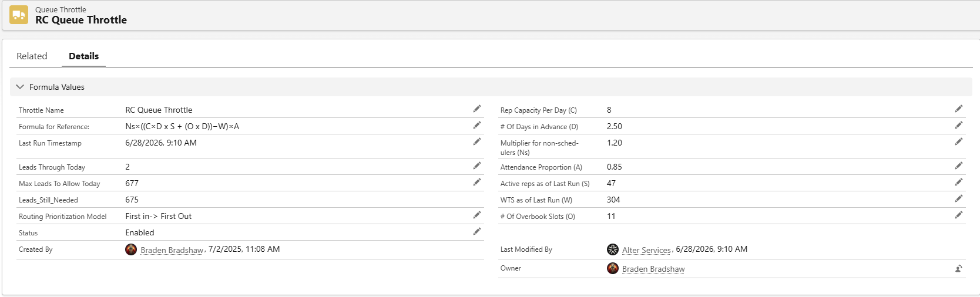This screenshot has width=980, height=297.
Task: Click Braden Bradshaw avatar in Created By
Action: [131, 249]
